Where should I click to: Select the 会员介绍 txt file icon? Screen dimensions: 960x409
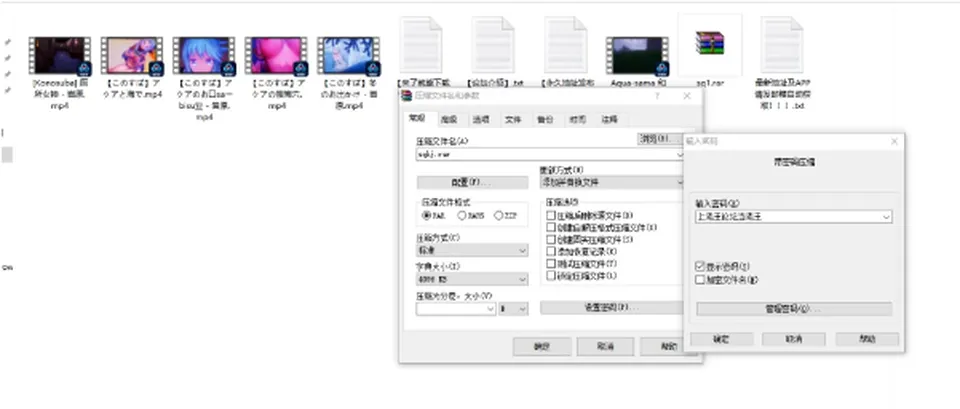(493, 45)
